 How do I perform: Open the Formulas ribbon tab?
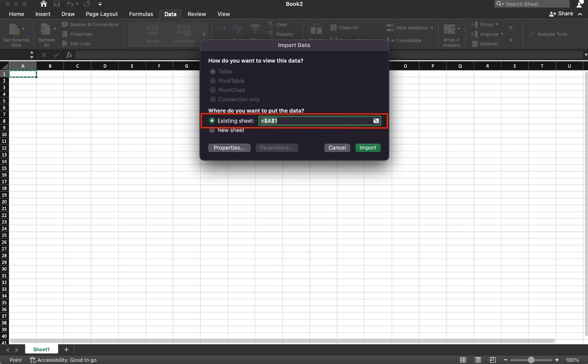(141, 14)
